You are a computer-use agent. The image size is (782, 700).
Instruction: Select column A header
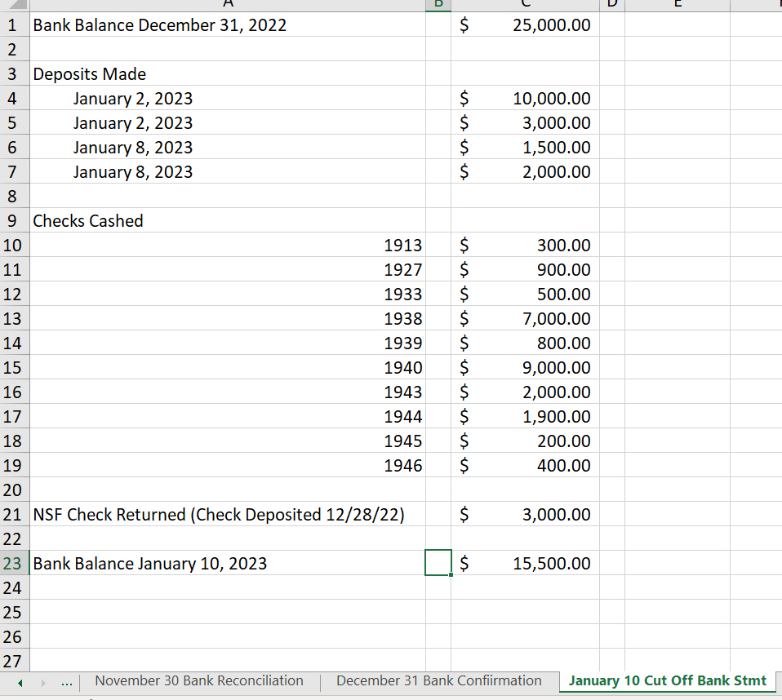(x=228, y=5)
